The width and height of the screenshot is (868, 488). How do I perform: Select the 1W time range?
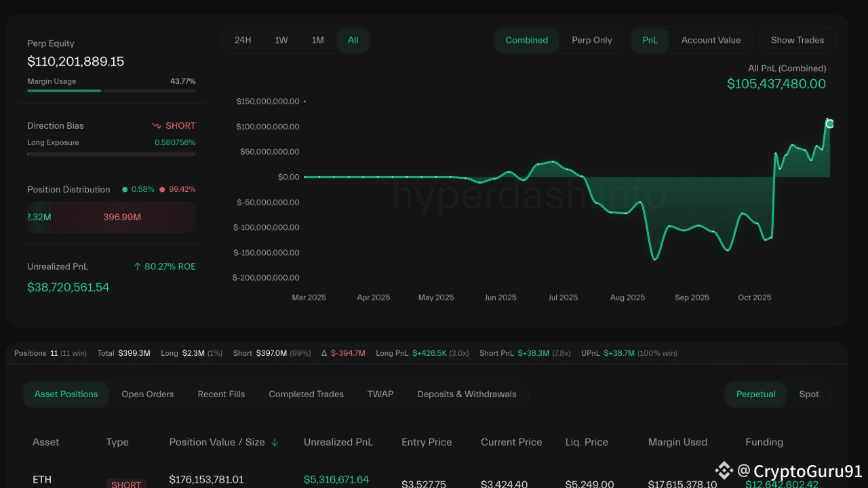pos(281,40)
